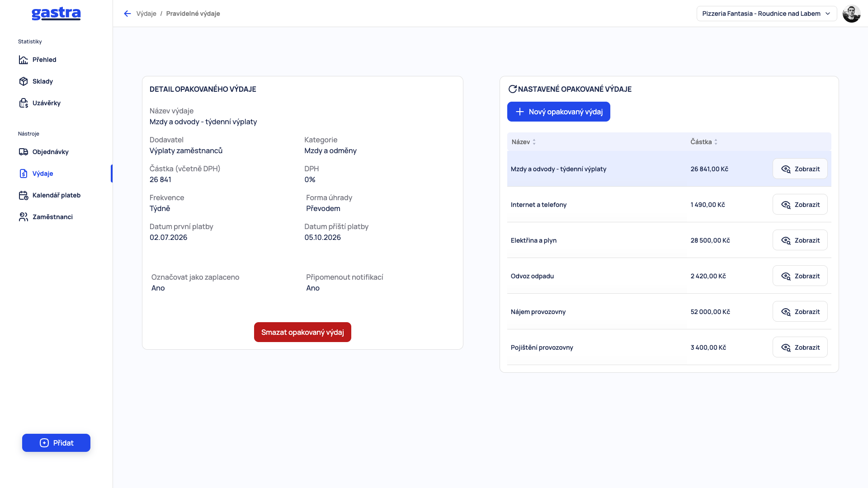This screenshot has width=868, height=488.
Task: Sort the table by Částka column
Action: [x=704, y=142]
